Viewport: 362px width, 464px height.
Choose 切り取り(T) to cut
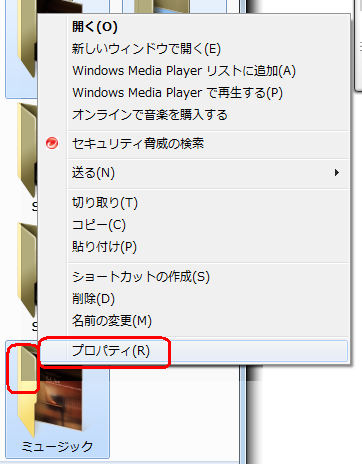click(105, 203)
